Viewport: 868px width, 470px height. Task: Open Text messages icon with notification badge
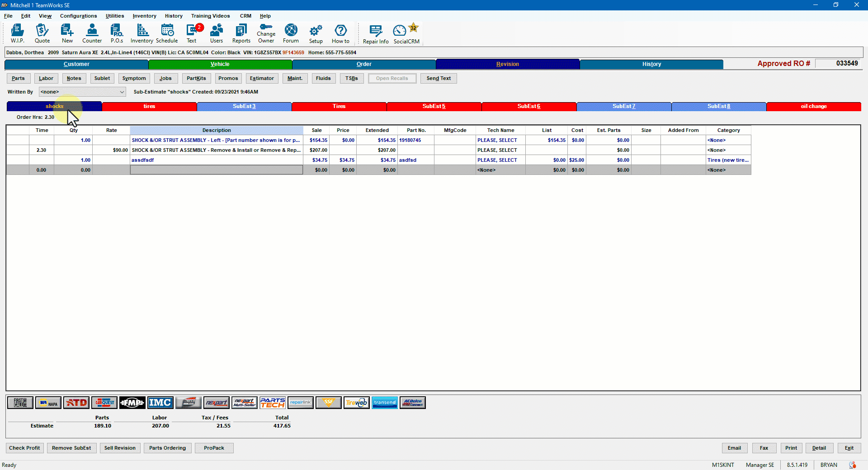[192, 33]
